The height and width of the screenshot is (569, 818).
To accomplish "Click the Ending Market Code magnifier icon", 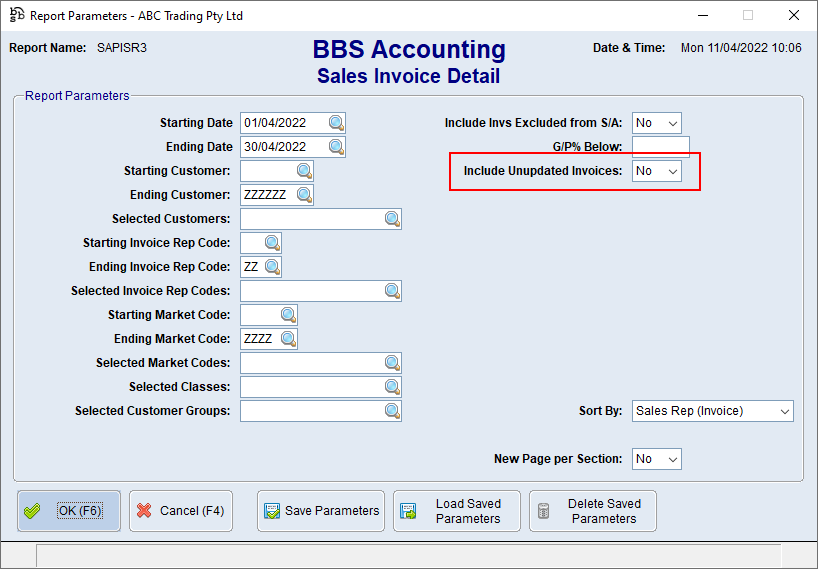I will (288, 339).
